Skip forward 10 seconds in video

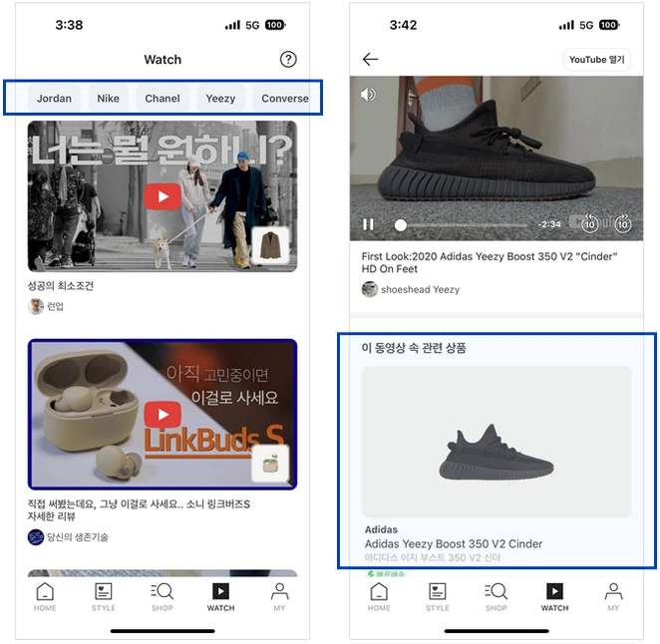[622, 223]
